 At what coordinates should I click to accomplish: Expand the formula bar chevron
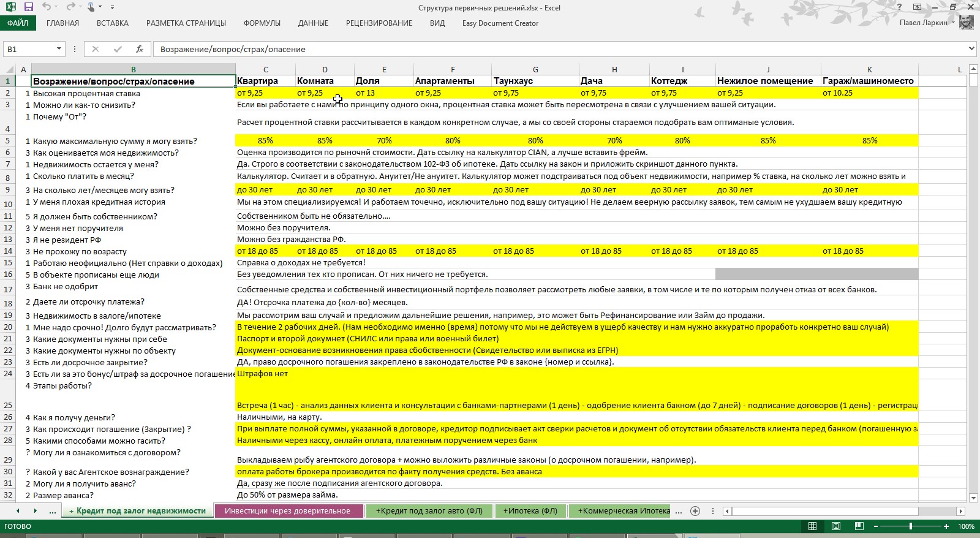point(971,48)
